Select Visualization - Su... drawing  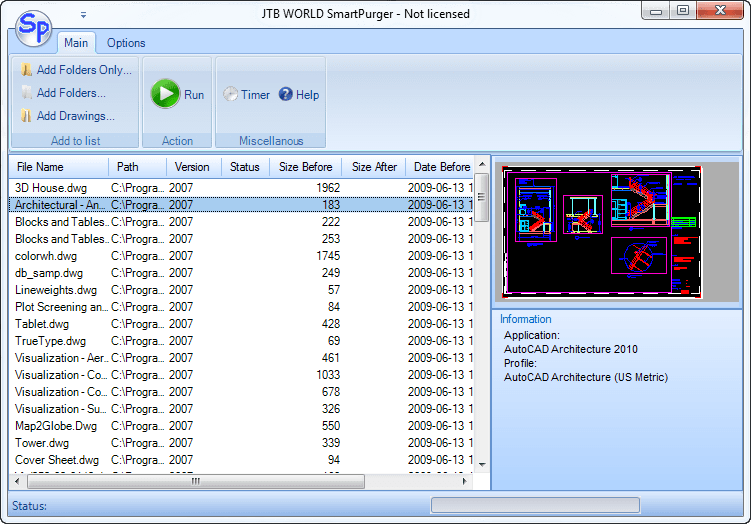(x=241, y=409)
